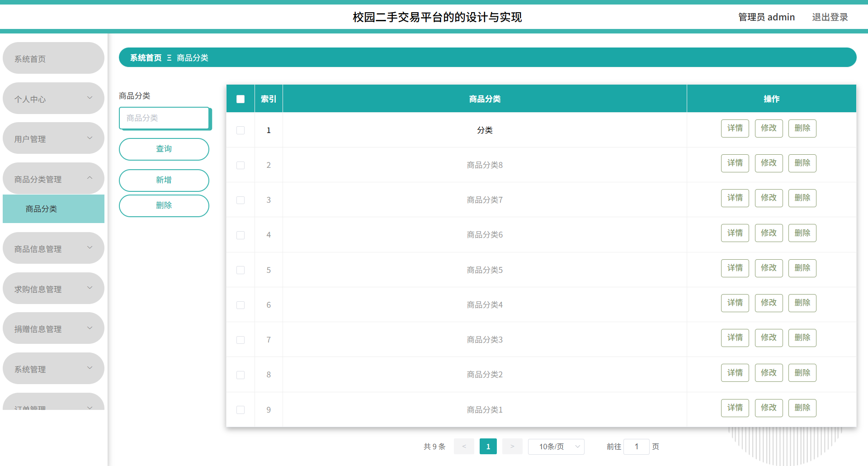The width and height of the screenshot is (868, 466).
Task: Check the checkbox for 商品分类5 row
Action: tap(240, 270)
